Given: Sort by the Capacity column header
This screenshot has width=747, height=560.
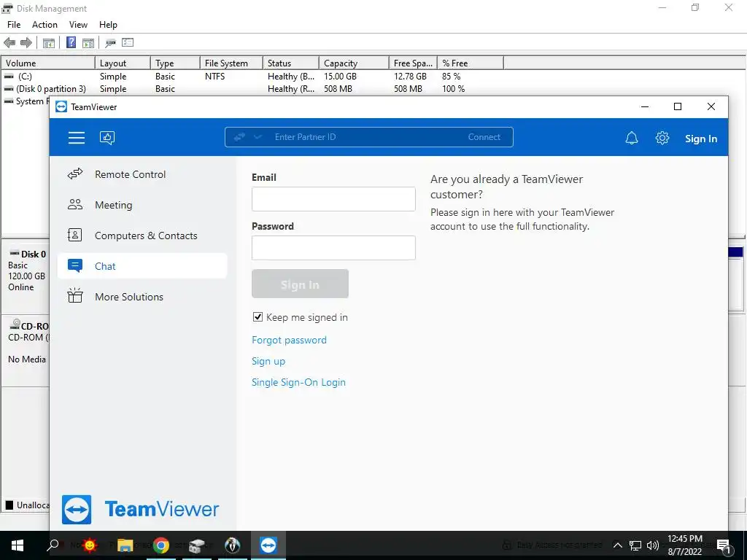Looking at the screenshot, I should click(354, 63).
